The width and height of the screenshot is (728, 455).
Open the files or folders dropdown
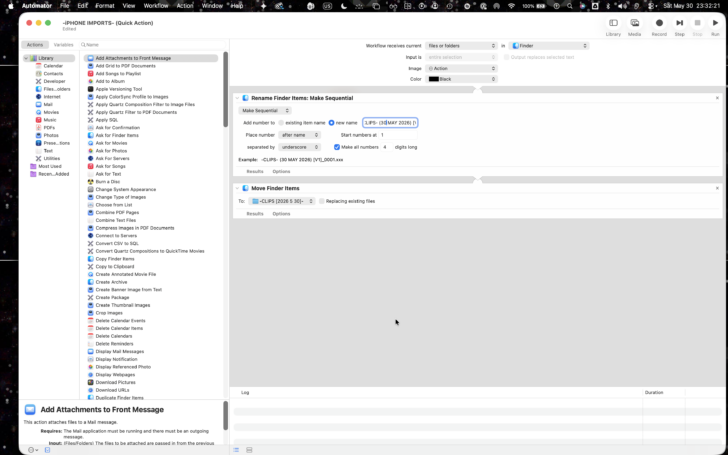tap(461, 46)
